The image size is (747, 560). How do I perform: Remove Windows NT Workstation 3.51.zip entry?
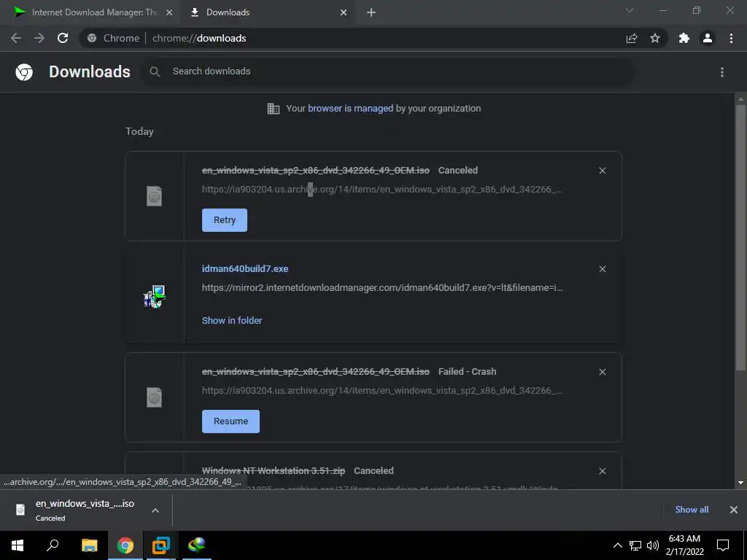pos(602,471)
